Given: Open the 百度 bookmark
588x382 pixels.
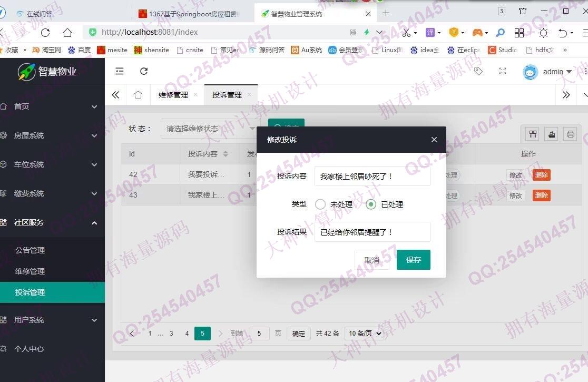Looking at the screenshot, I should 80,50.
